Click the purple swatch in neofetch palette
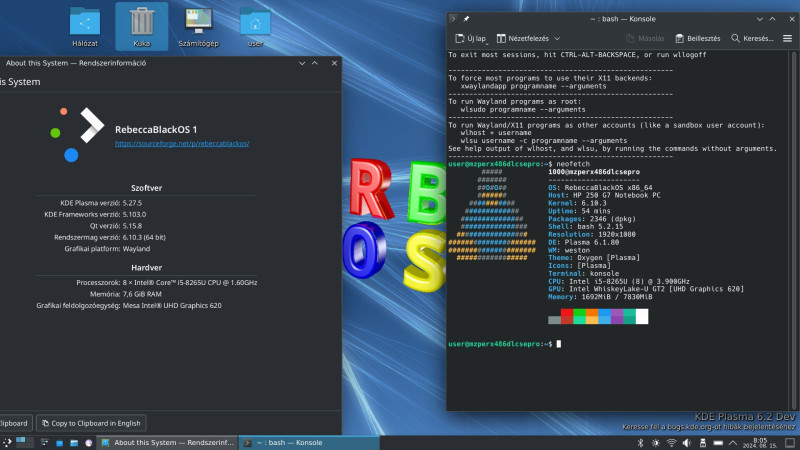The width and height of the screenshot is (800, 450). tap(617, 316)
